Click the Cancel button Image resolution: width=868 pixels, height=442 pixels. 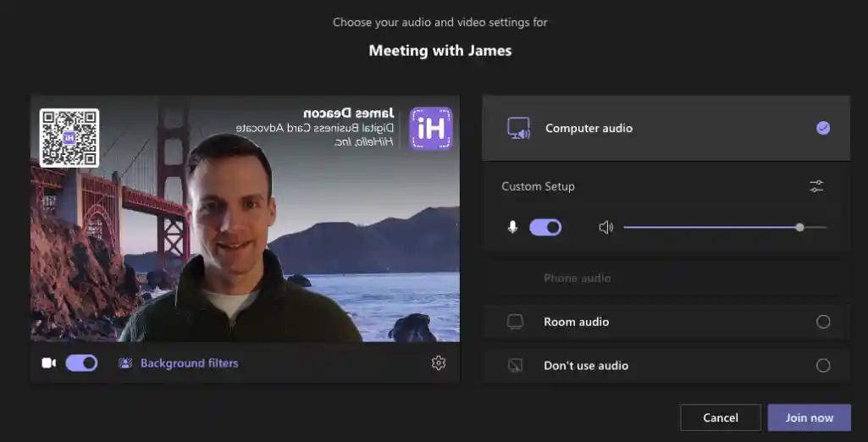721,417
